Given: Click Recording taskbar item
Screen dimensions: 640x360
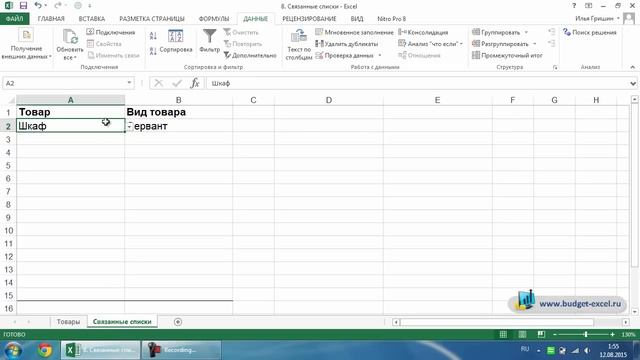Looking at the screenshot, I should click(181, 350).
